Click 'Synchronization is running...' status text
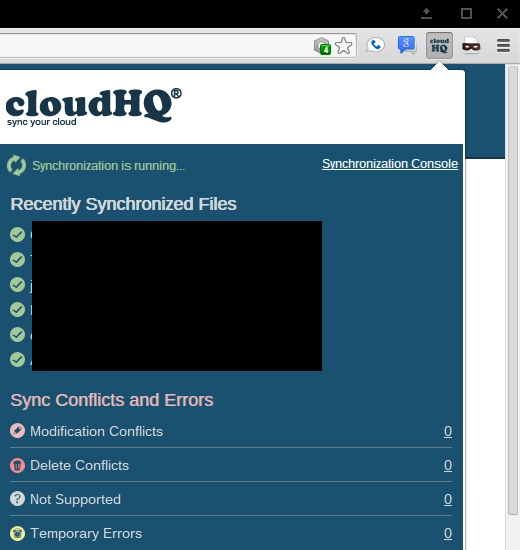This screenshot has height=550, width=520. point(108,166)
